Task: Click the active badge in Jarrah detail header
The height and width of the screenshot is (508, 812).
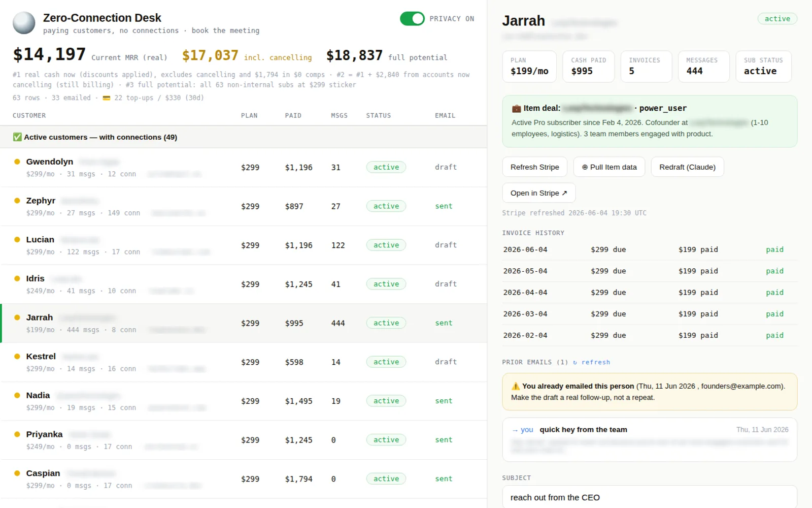Action: coord(777,19)
